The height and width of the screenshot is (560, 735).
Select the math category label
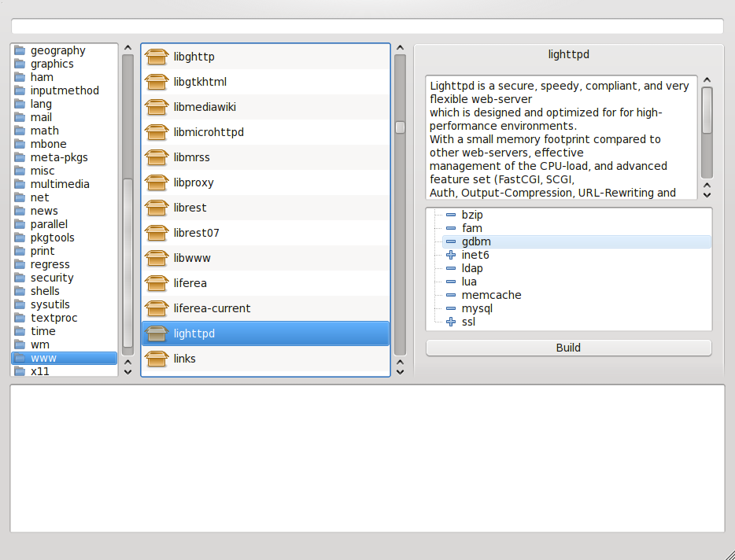(45, 131)
